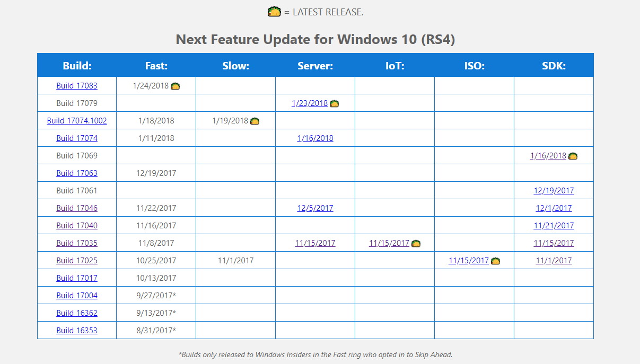
Task: Open the Build 17017 link
Action: [x=77, y=278]
